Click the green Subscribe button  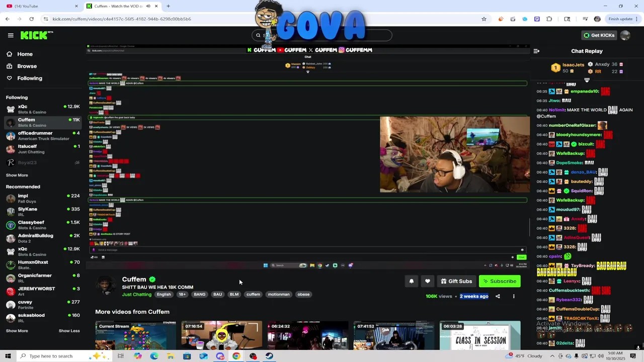pyautogui.click(x=500, y=281)
